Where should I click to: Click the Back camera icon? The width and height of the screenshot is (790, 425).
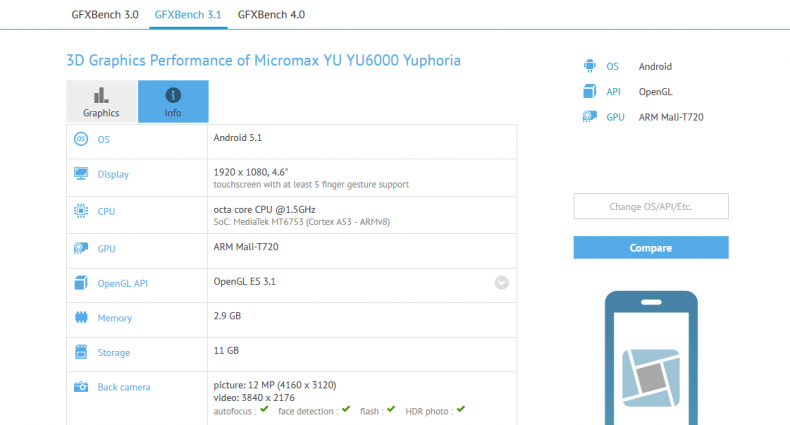[81, 387]
